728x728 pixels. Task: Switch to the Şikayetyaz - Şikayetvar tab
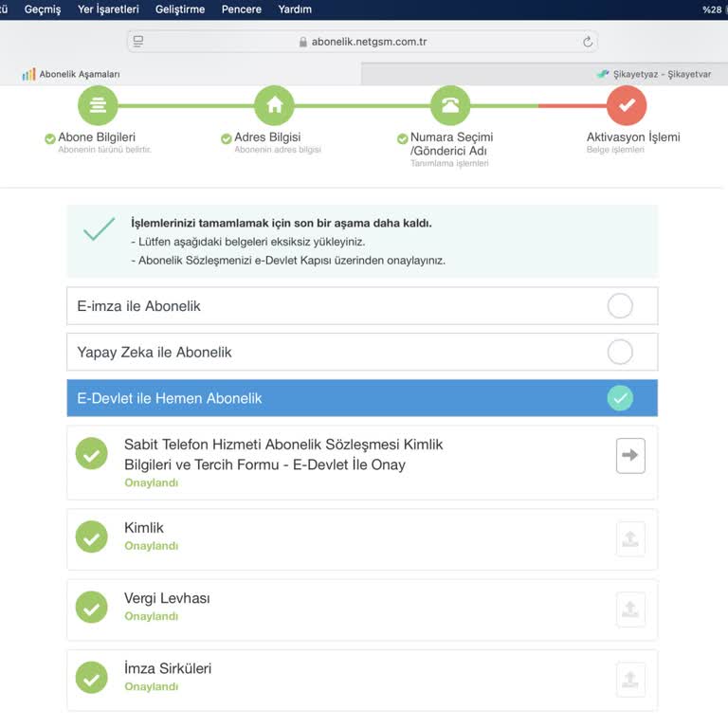(654, 74)
